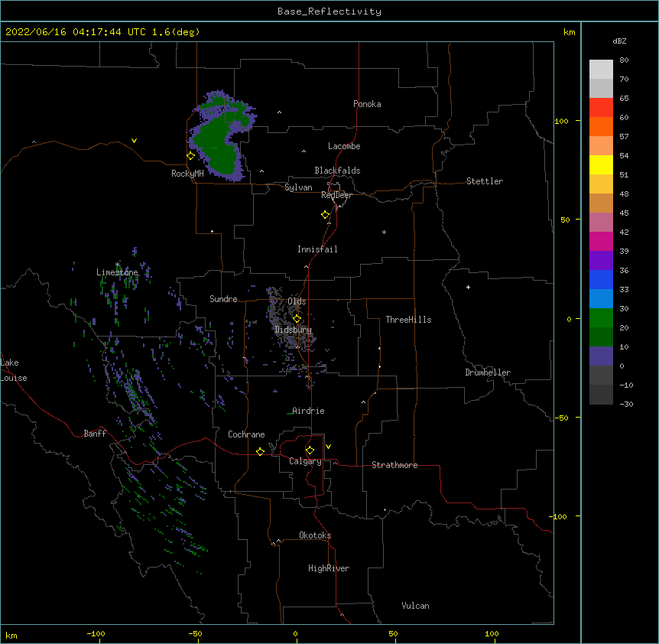659x644 pixels.
Task: Click the Innisfail town label
Action: point(317,249)
